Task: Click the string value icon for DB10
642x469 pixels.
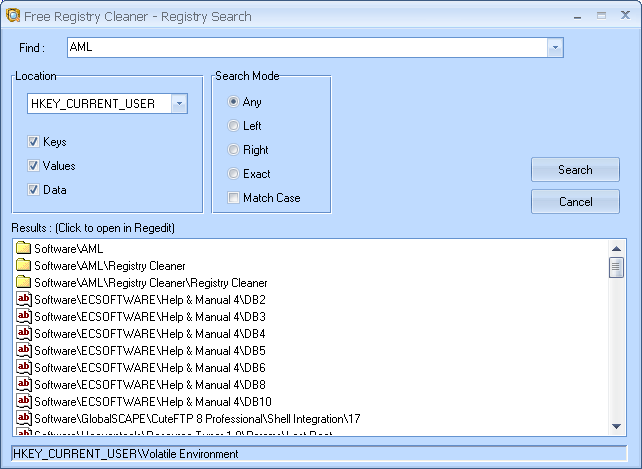Action: tap(24, 401)
